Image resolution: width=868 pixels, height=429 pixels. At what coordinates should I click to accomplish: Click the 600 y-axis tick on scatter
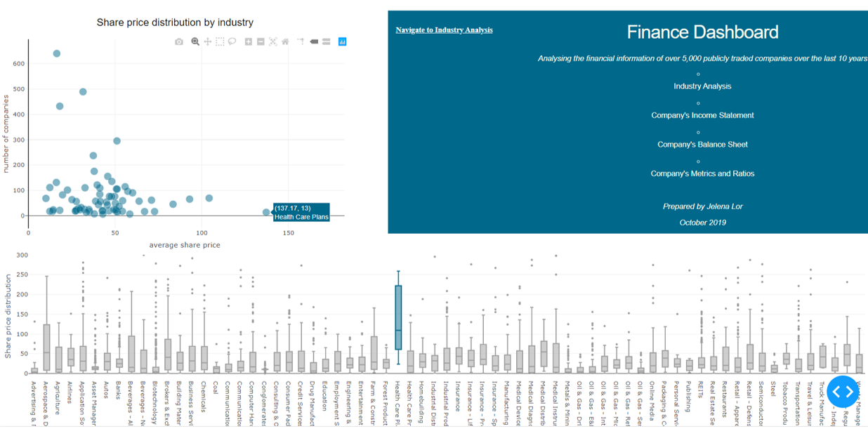coord(18,64)
